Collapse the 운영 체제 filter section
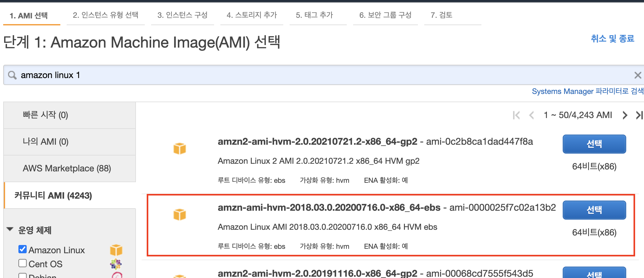Screen dimensions: 644x278 pyautogui.click(x=10, y=229)
